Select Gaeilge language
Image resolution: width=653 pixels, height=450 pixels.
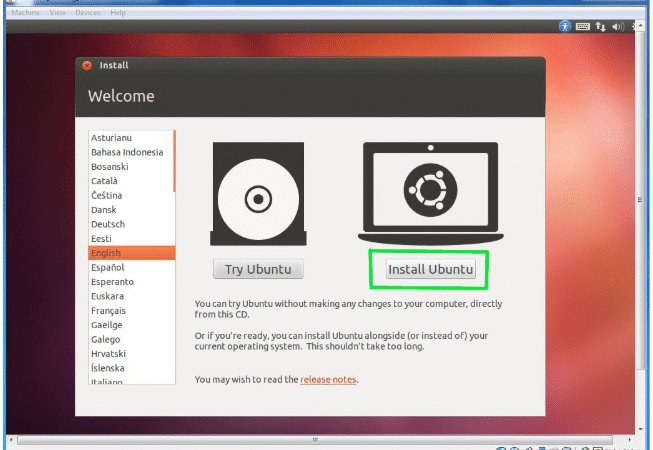pos(131,325)
